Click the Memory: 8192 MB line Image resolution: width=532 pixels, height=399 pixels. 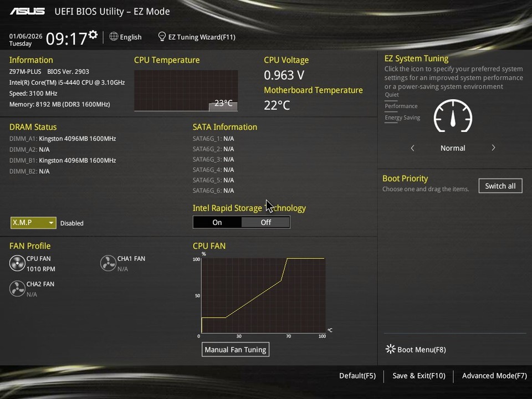[59, 104]
